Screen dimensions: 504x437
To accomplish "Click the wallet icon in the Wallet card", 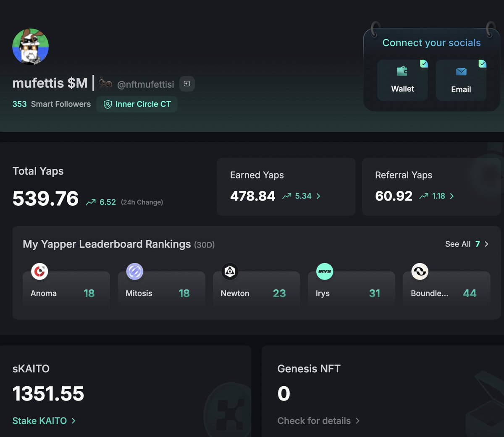I will [x=402, y=71].
